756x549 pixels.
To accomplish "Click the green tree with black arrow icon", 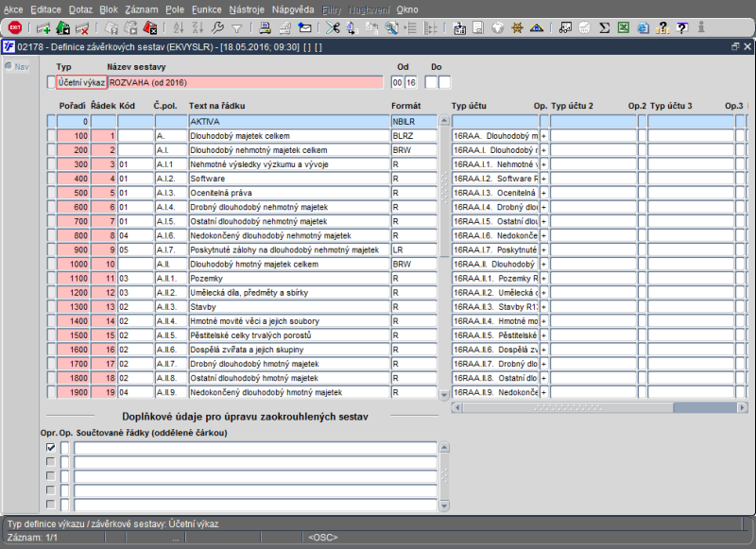I will coord(63,28).
